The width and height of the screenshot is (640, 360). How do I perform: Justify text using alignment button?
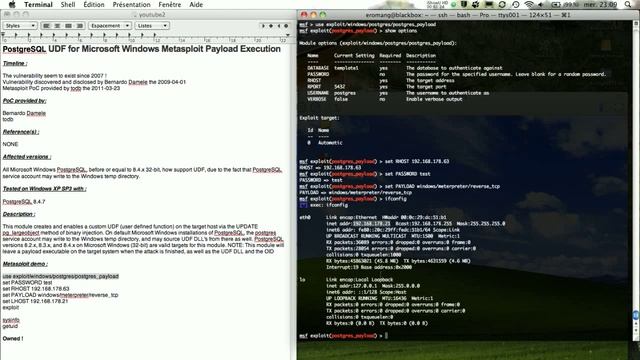click(x=69, y=26)
